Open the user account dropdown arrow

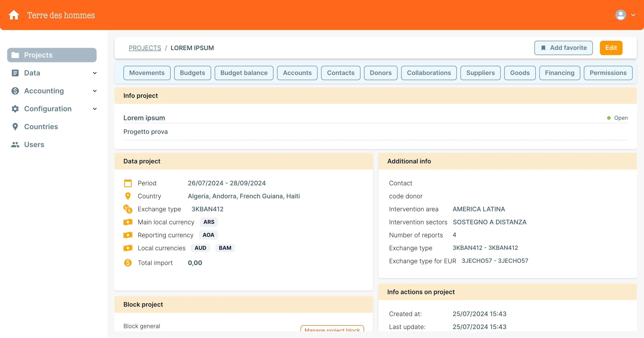click(x=633, y=15)
